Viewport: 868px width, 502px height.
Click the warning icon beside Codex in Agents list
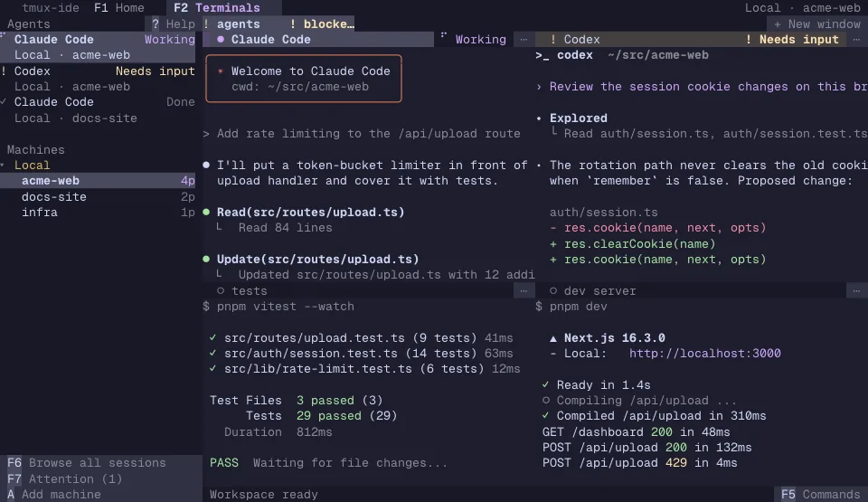pyautogui.click(x=4, y=71)
